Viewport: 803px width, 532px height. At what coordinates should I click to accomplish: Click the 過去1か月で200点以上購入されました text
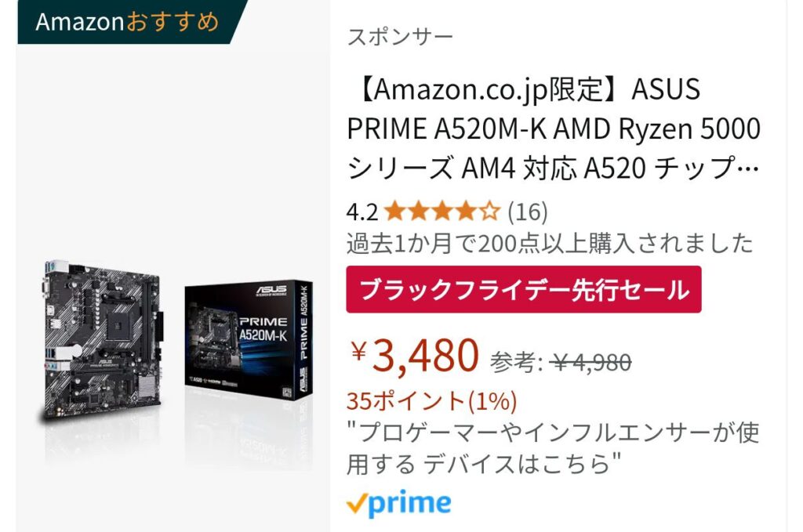550,244
